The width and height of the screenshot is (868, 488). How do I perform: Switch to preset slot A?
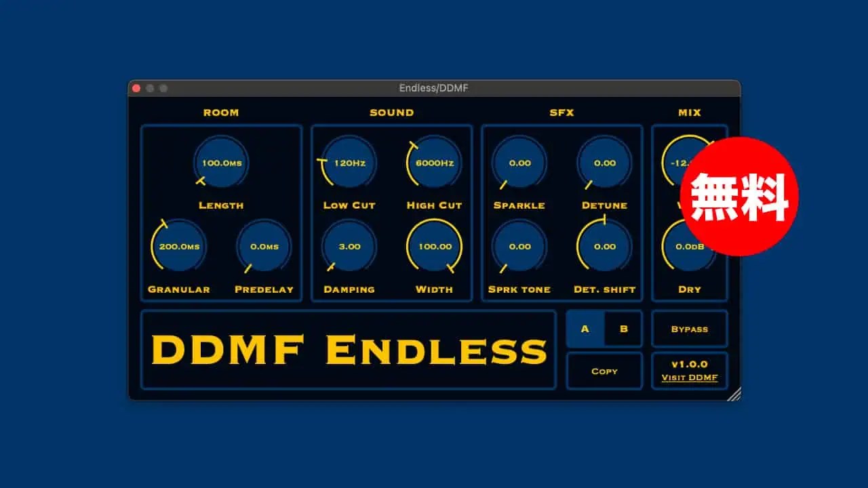585,329
